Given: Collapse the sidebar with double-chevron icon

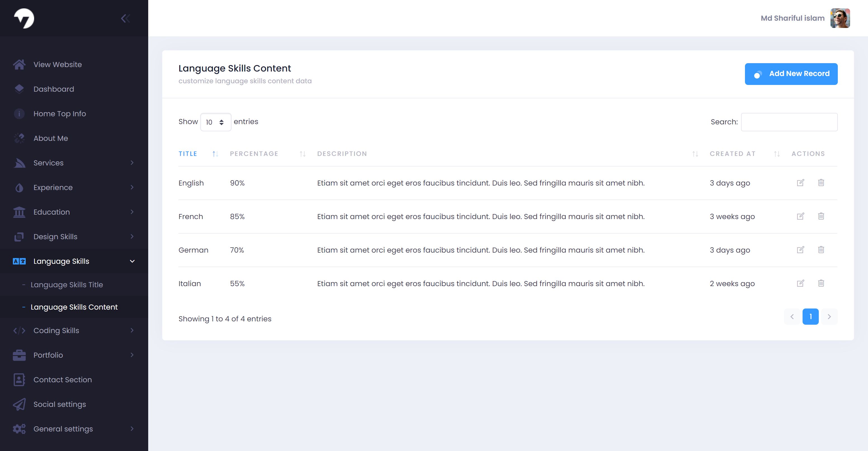Looking at the screenshot, I should point(125,18).
